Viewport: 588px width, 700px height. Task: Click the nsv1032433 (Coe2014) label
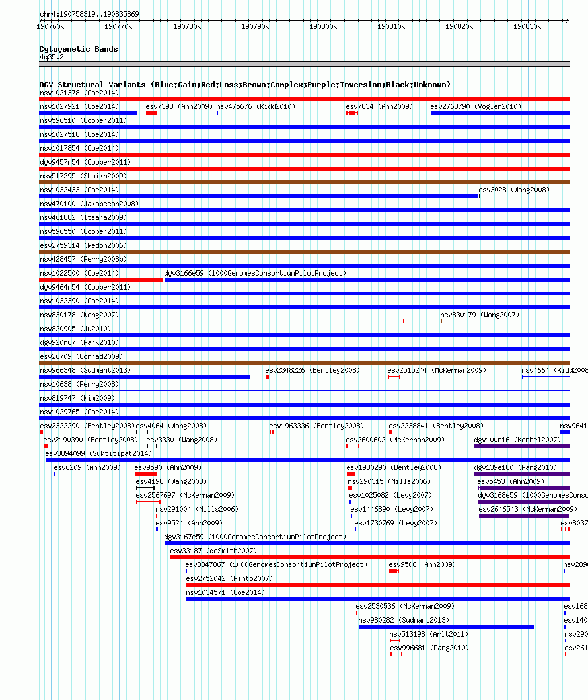click(79, 190)
